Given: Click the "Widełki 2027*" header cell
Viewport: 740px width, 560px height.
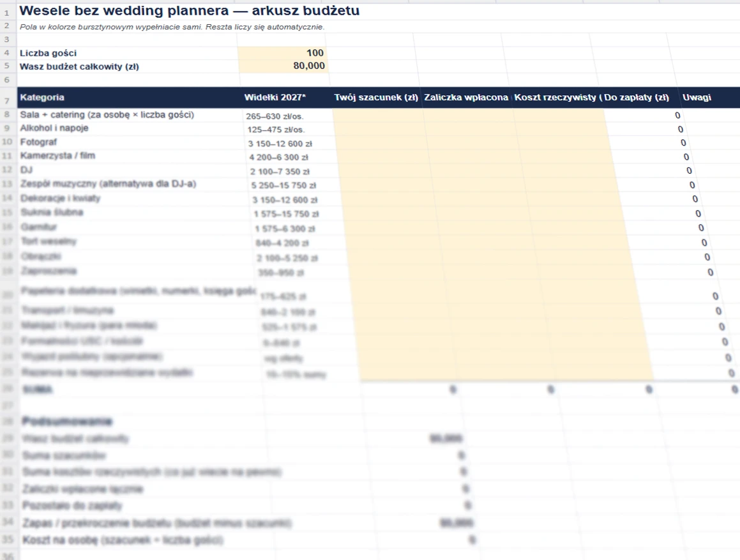Looking at the screenshot, I should (286, 97).
